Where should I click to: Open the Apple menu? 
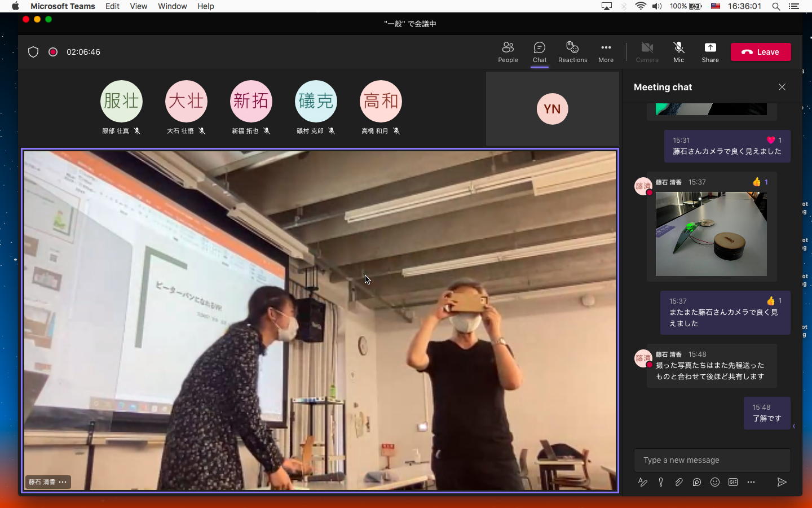point(15,6)
